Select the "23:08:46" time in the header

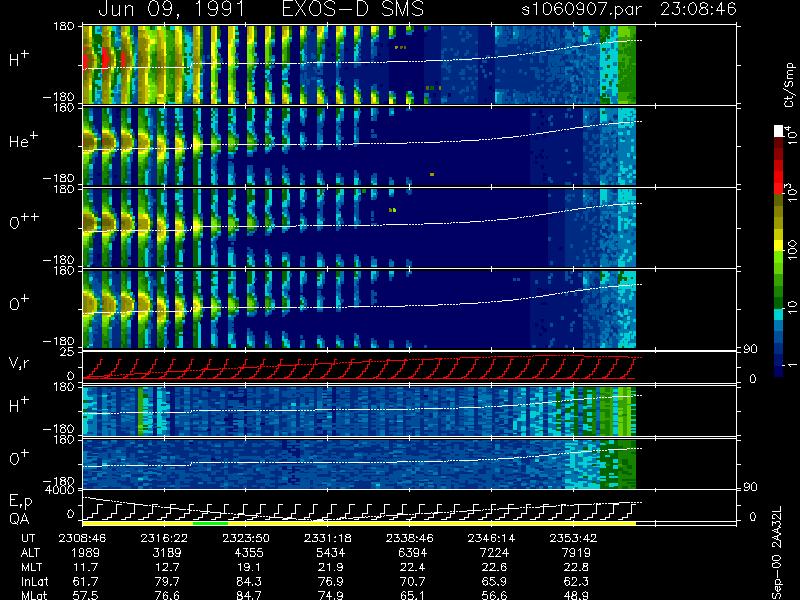(x=698, y=9)
